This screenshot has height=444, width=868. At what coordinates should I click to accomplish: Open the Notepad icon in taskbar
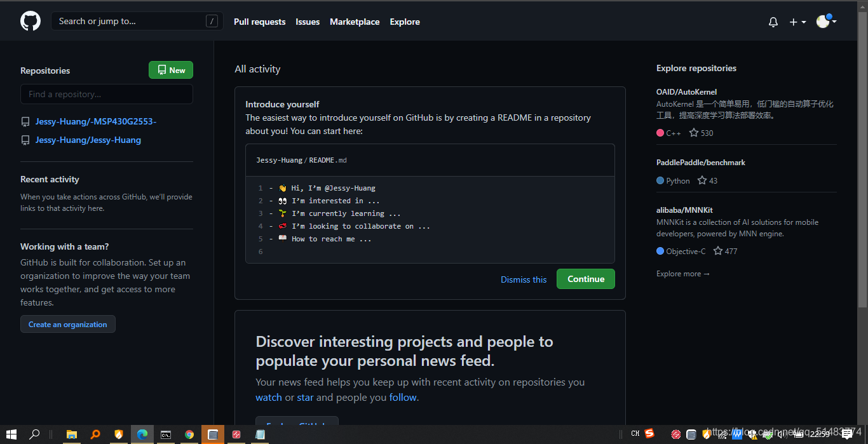260,434
